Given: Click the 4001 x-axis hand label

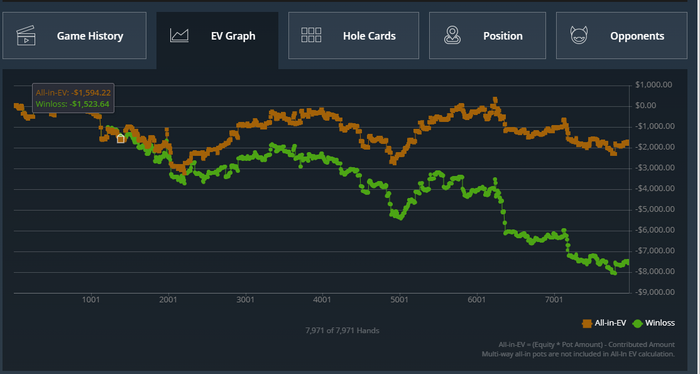Looking at the screenshot, I should 322,300.
